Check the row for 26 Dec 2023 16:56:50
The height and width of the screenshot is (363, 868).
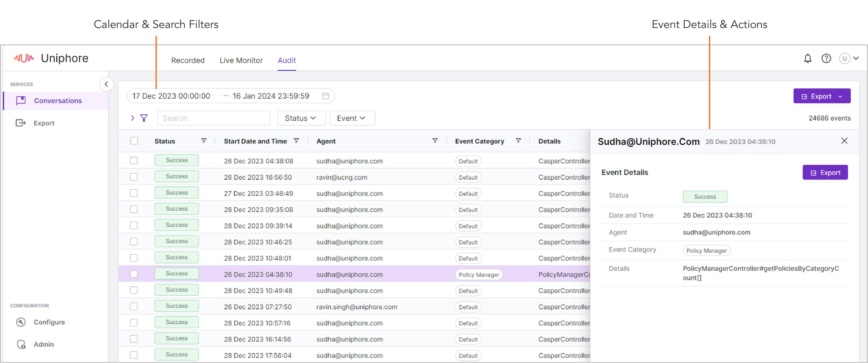134,177
